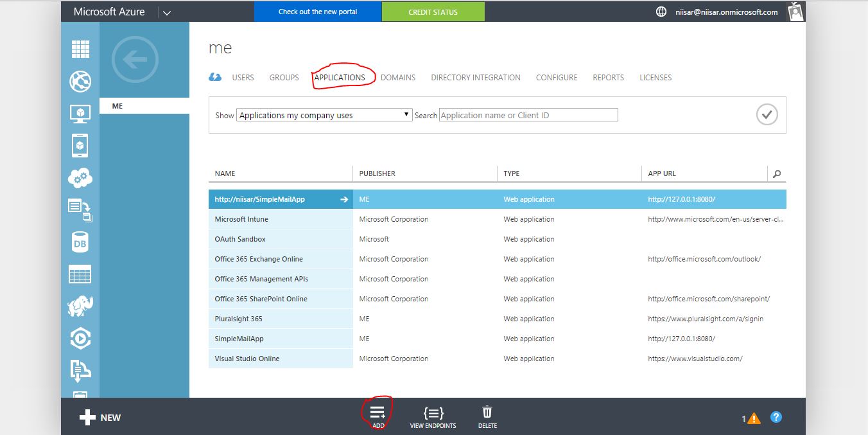Viewport: 868px width, 435px height.
Task: Click the big back arrow circle
Action: 135,60
